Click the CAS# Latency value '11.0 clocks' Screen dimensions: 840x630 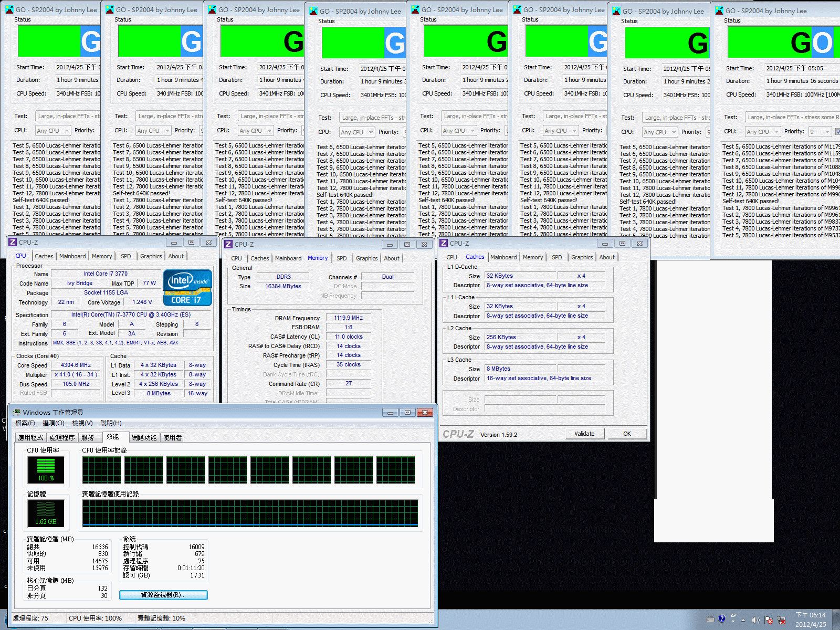(349, 337)
